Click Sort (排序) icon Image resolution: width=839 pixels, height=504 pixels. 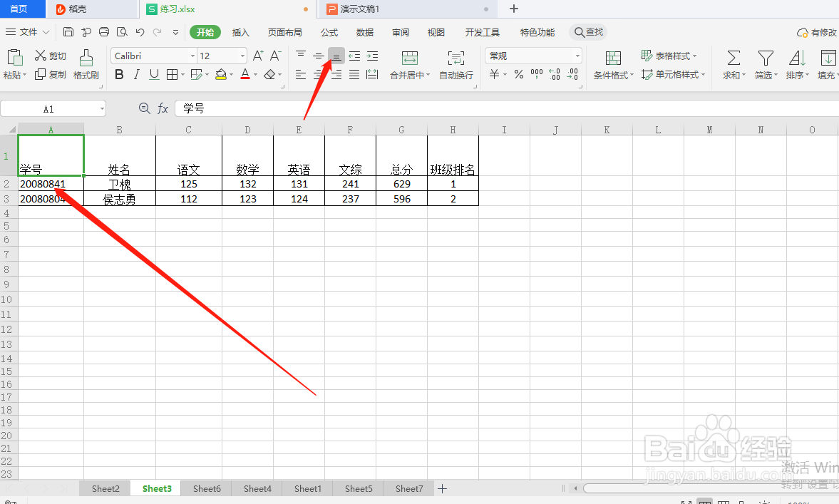(797, 58)
